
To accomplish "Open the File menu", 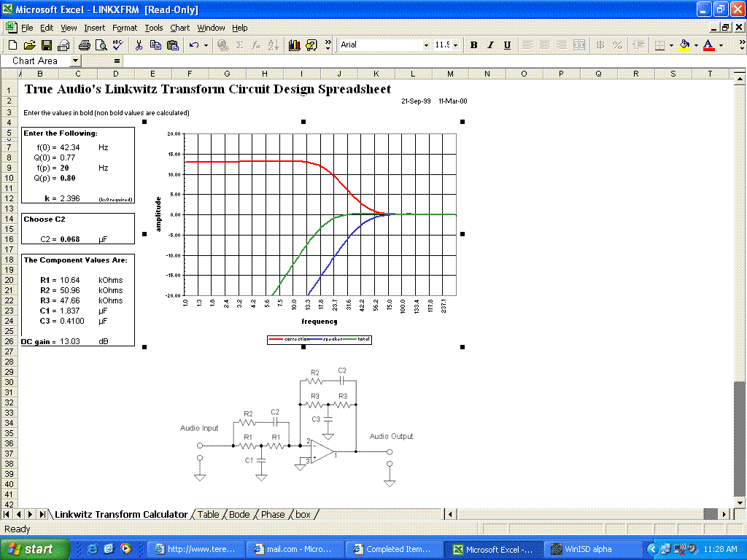I will point(27,28).
